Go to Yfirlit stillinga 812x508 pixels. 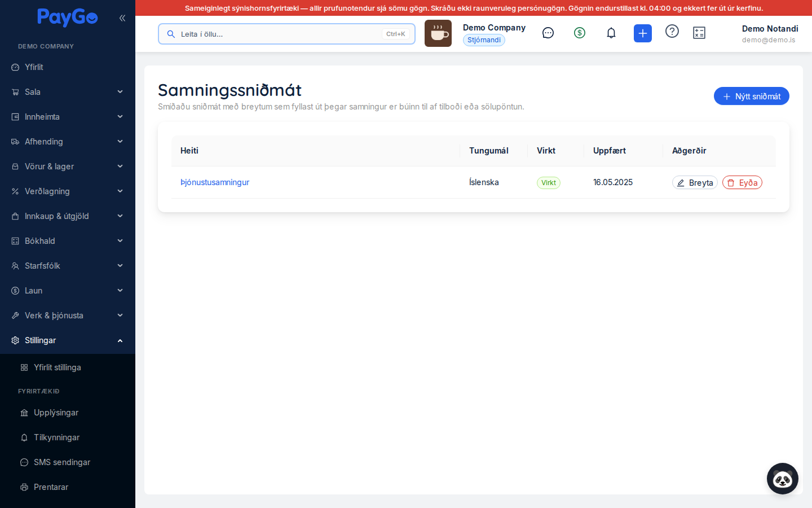pos(68,367)
